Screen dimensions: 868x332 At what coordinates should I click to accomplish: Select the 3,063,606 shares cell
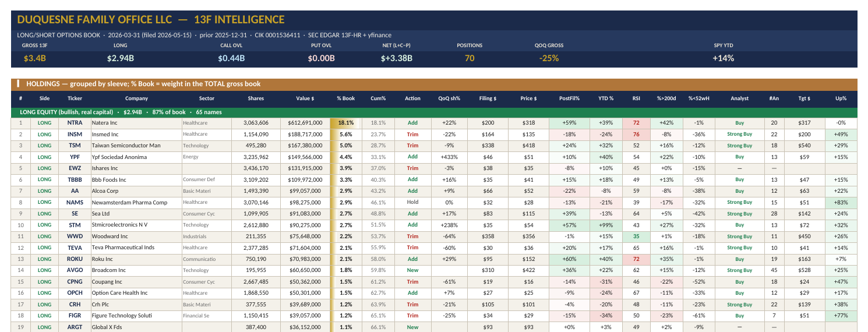[x=256, y=123]
